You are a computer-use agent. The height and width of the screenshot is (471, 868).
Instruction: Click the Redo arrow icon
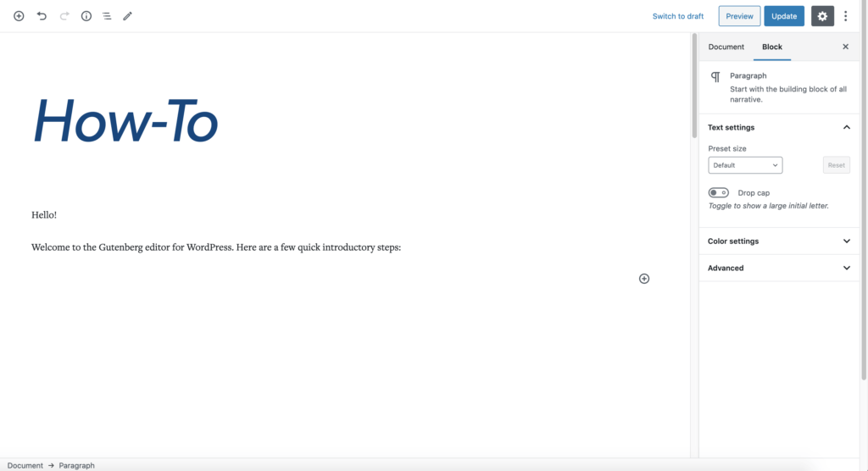pyautogui.click(x=64, y=16)
